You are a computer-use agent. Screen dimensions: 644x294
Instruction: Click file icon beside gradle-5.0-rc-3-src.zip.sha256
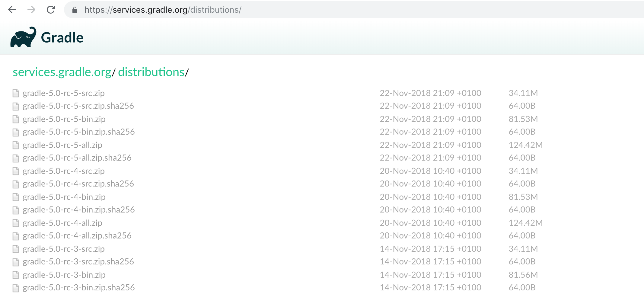coord(16,262)
